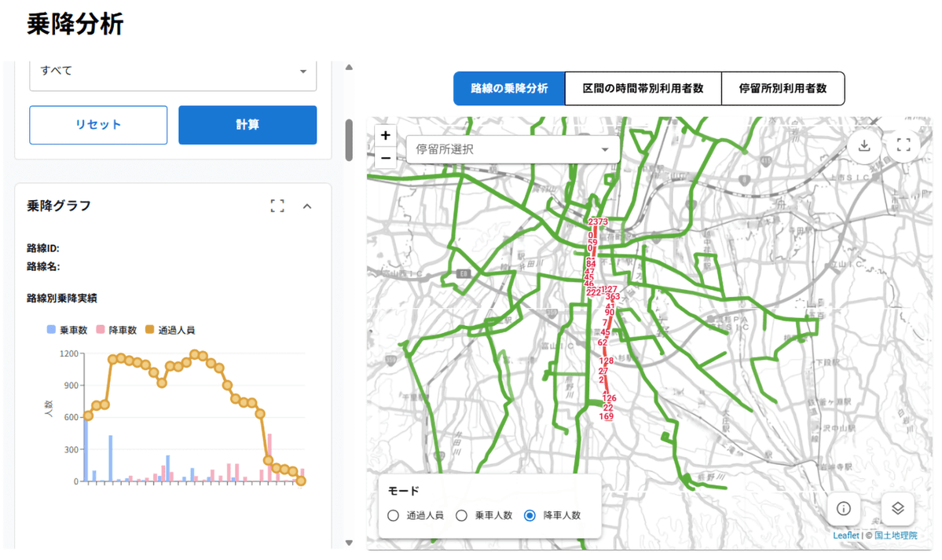Click the 126 stop label on map
This screenshot has height=560, width=942.
(609, 397)
